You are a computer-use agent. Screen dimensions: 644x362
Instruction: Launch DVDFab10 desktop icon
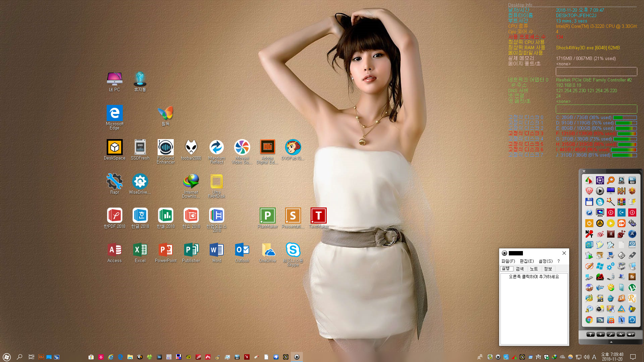(x=293, y=150)
